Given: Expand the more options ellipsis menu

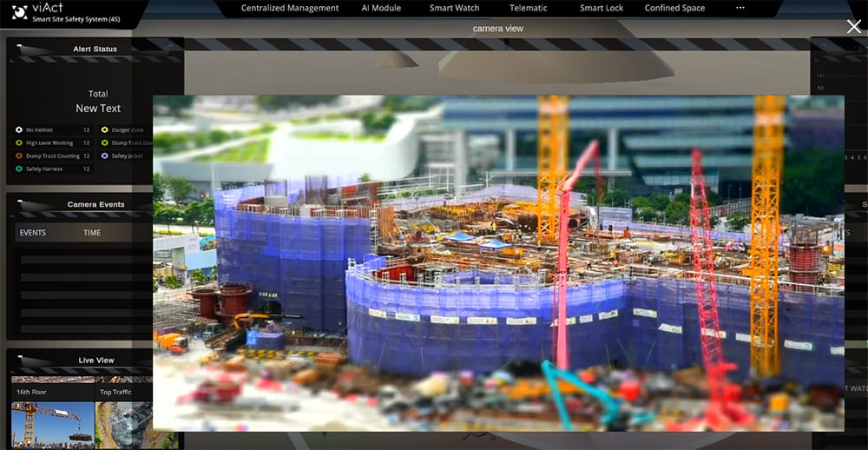Looking at the screenshot, I should pos(740,8).
